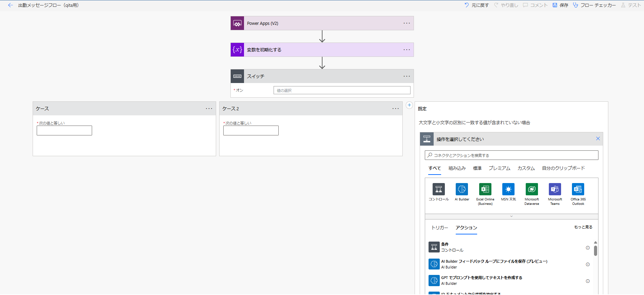The width and height of the screenshot is (644, 295).
Task: Click 元に戻す (undo) button
Action: (476, 5)
